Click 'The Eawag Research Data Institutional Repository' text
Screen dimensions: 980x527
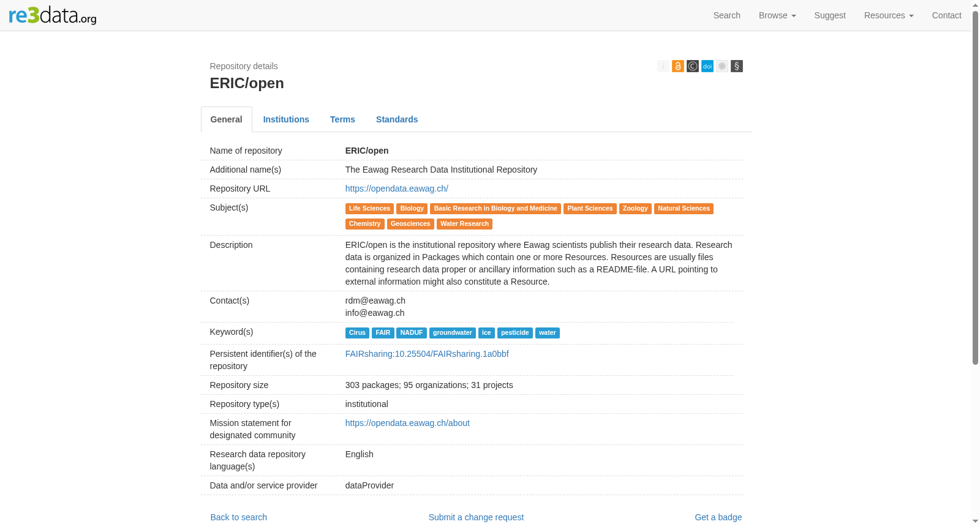coord(441,170)
